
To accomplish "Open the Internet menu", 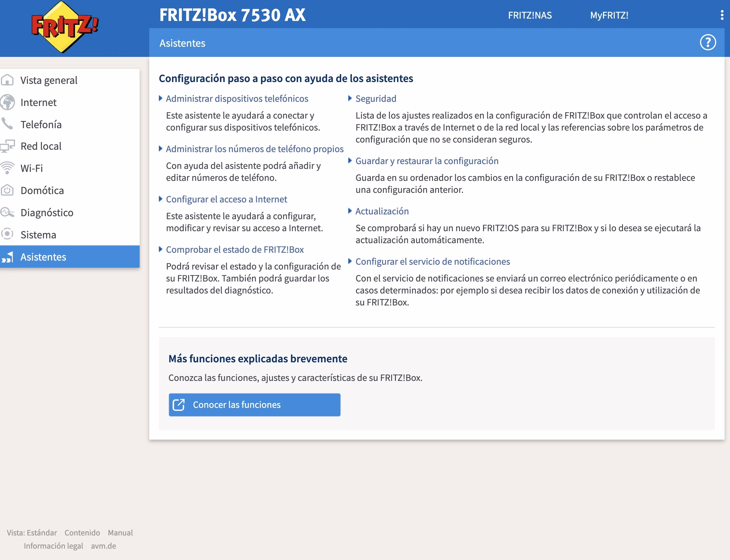I will (x=70, y=102).
